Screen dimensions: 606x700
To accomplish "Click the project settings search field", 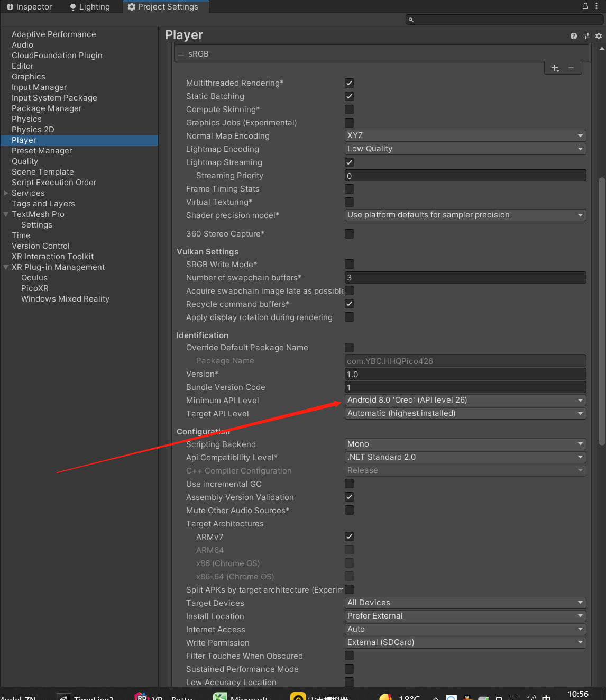I will click(504, 20).
